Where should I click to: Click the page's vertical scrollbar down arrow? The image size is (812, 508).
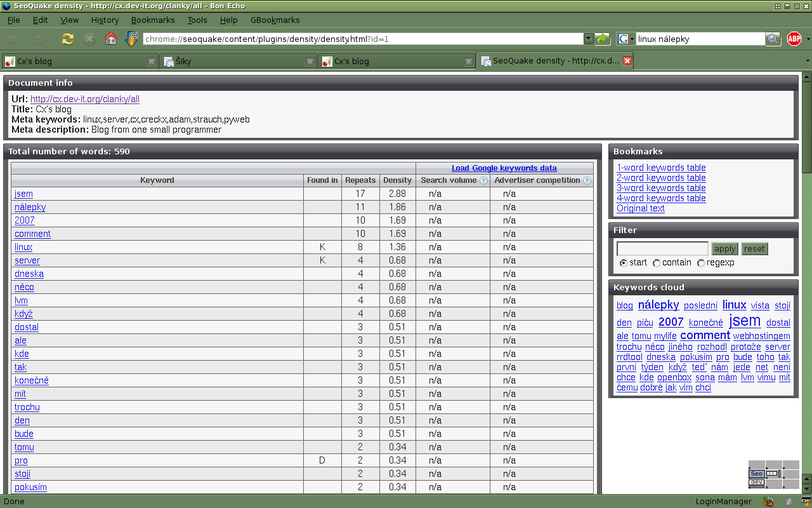click(807, 489)
